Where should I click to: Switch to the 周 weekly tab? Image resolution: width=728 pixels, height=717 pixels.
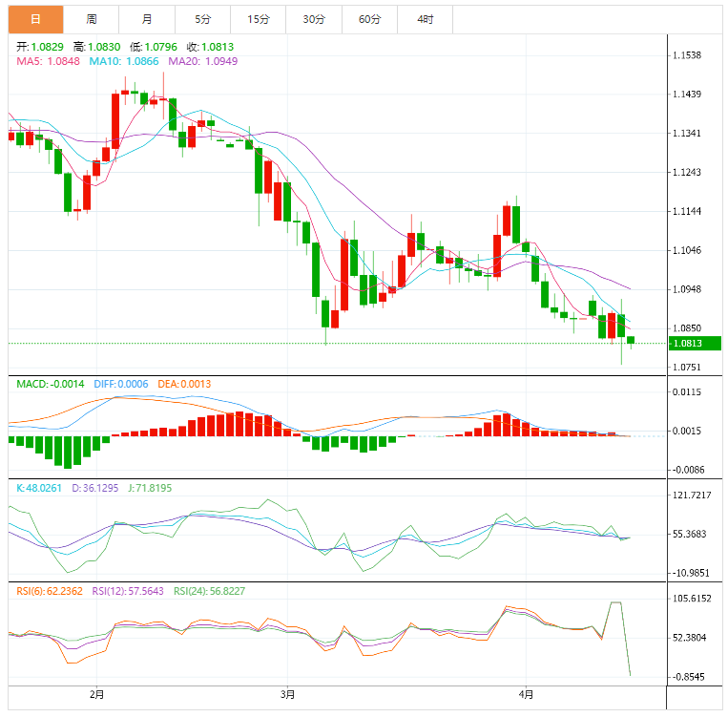[x=92, y=19]
